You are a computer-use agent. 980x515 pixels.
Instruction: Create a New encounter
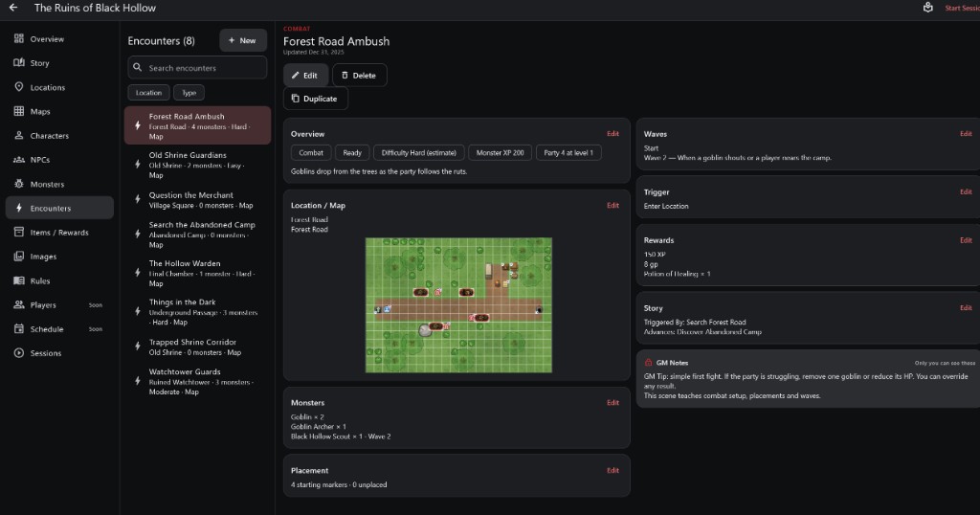243,40
